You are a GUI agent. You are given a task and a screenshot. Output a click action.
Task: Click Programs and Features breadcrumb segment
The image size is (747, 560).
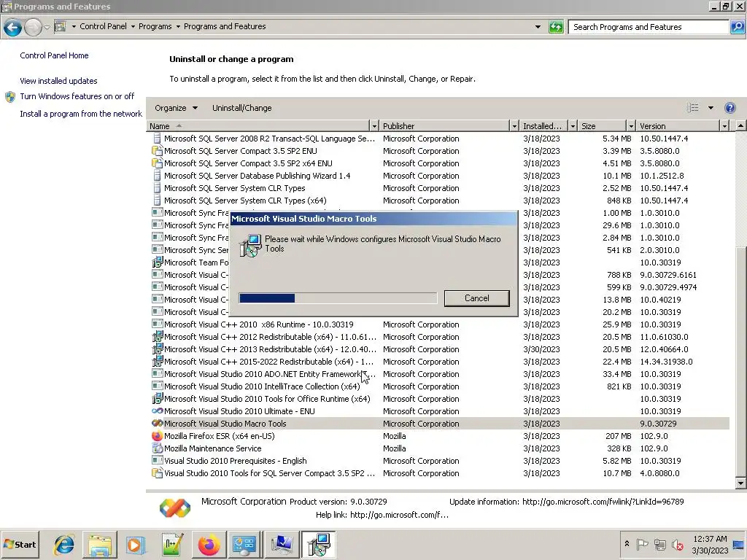pyautogui.click(x=225, y=27)
